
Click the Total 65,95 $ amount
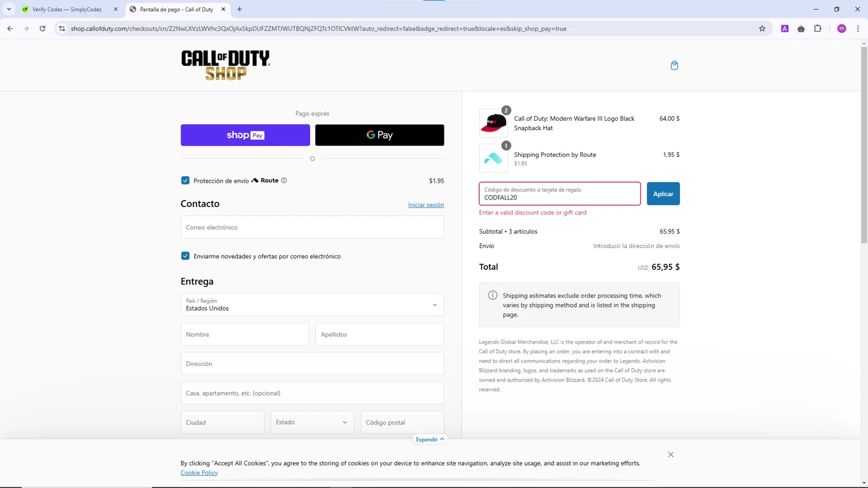665,267
